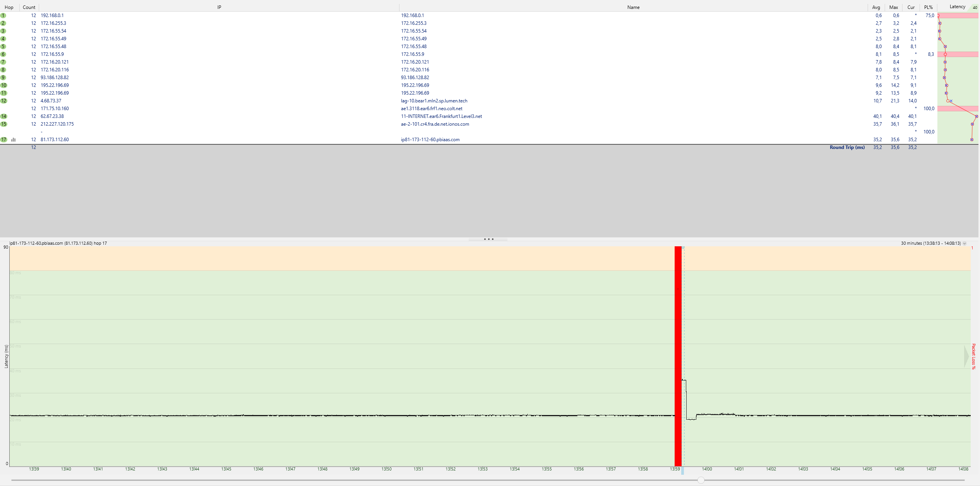Click the right-pointing arrow on timeline graph edge
The height and width of the screenshot is (486, 980).
tap(966, 356)
